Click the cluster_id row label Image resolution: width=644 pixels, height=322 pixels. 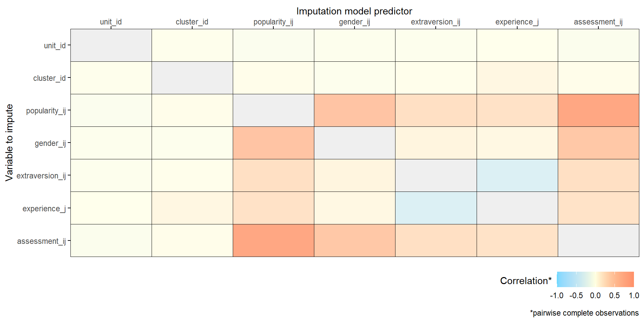point(49,78)
